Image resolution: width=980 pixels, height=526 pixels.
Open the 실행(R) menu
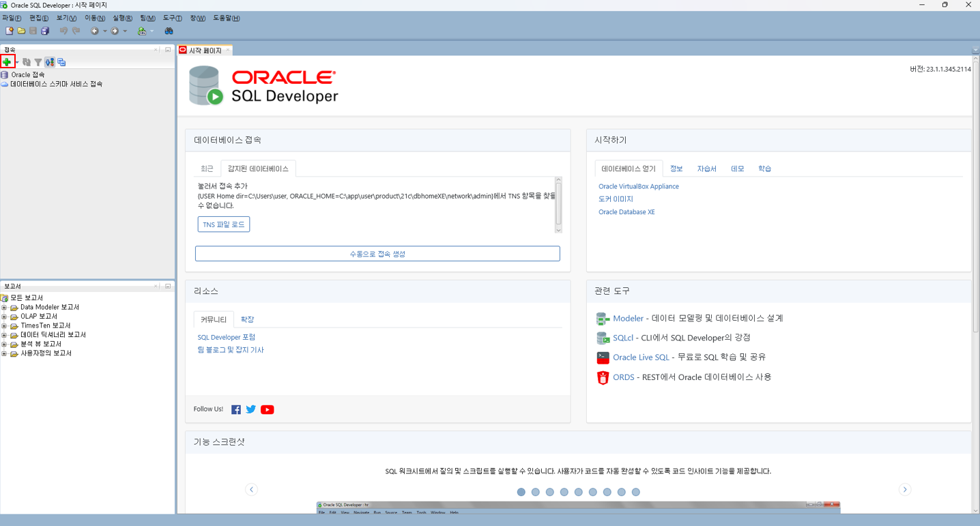click(x=123, y=18)
